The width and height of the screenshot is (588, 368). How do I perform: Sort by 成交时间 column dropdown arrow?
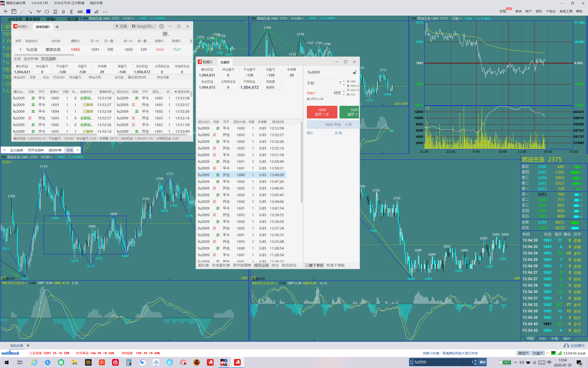tap(176, 92)
